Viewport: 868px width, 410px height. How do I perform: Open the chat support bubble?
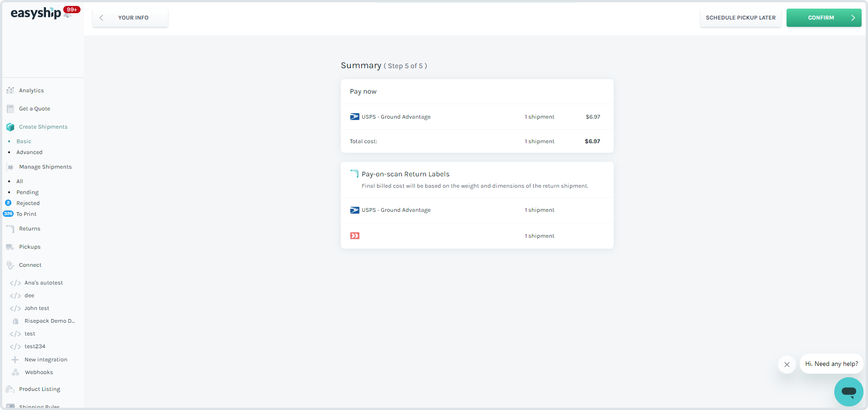pyautogui.click(x=848, y=391)
